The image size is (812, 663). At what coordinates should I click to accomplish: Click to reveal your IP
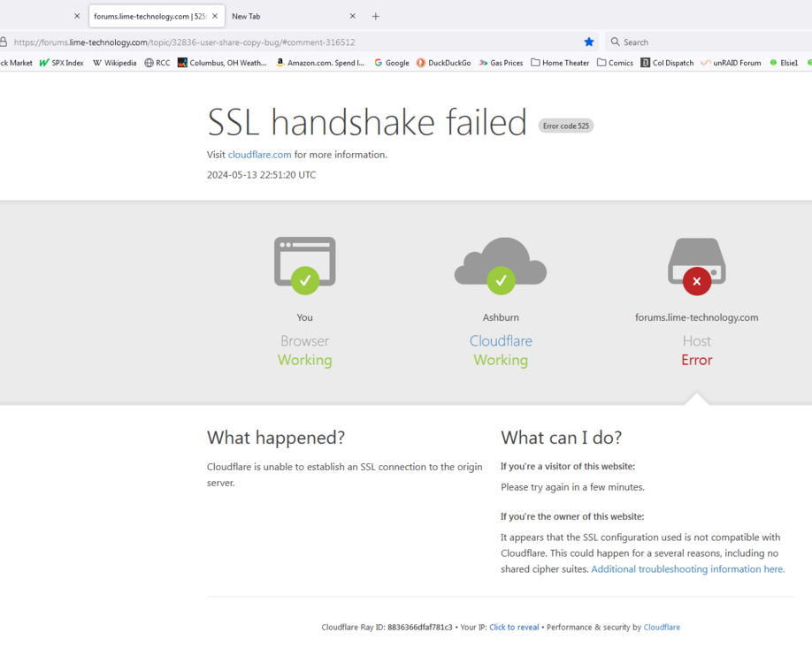click(514, 628)
